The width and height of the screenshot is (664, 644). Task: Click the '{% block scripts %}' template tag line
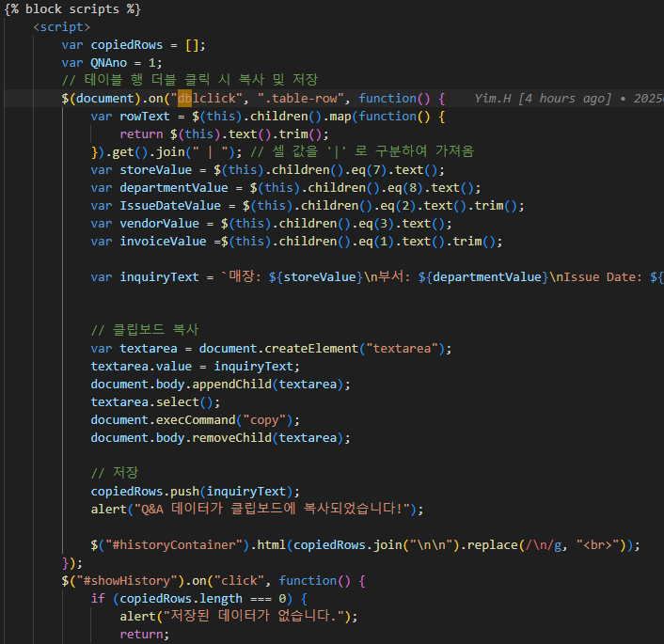pyautogui.click(x=72, y=8)
